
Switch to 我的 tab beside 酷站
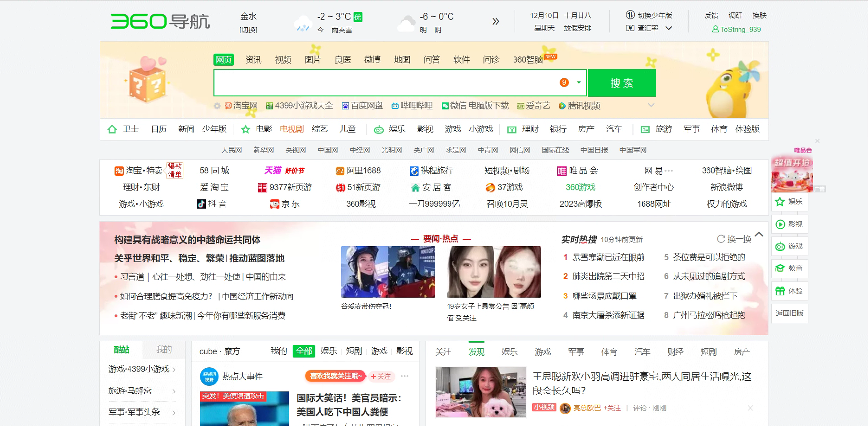(164, 349)
